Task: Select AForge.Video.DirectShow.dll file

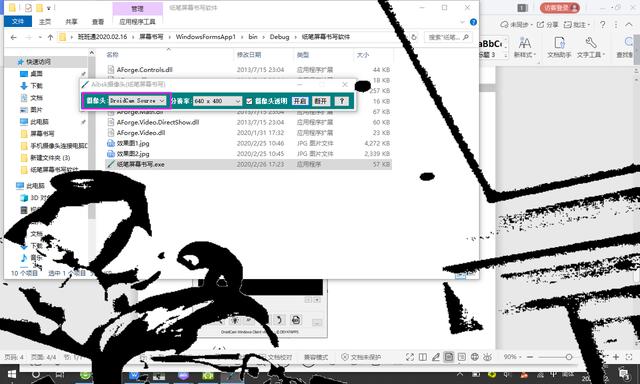Action: coord(158,122)
